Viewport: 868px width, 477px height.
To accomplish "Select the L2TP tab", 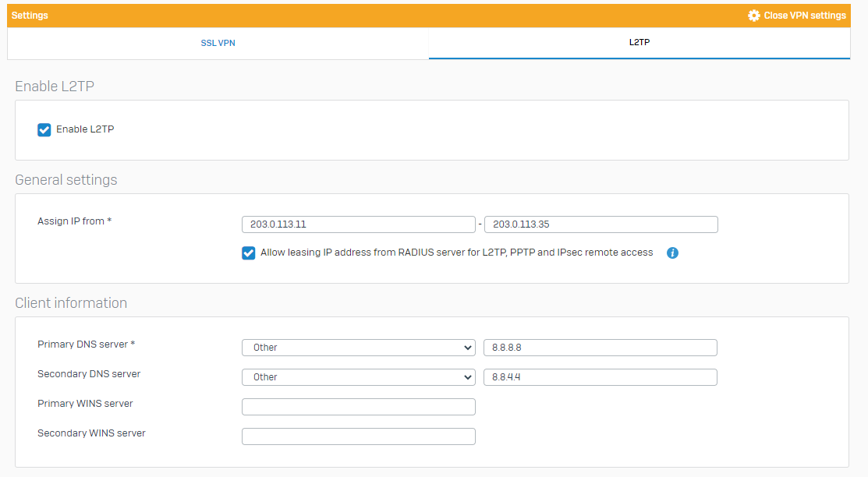I will (x=638, y=44).
